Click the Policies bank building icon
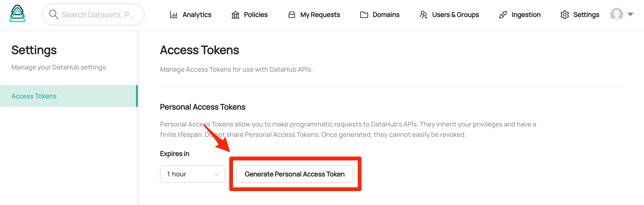The image size is (644, 205). pos(235,15)
